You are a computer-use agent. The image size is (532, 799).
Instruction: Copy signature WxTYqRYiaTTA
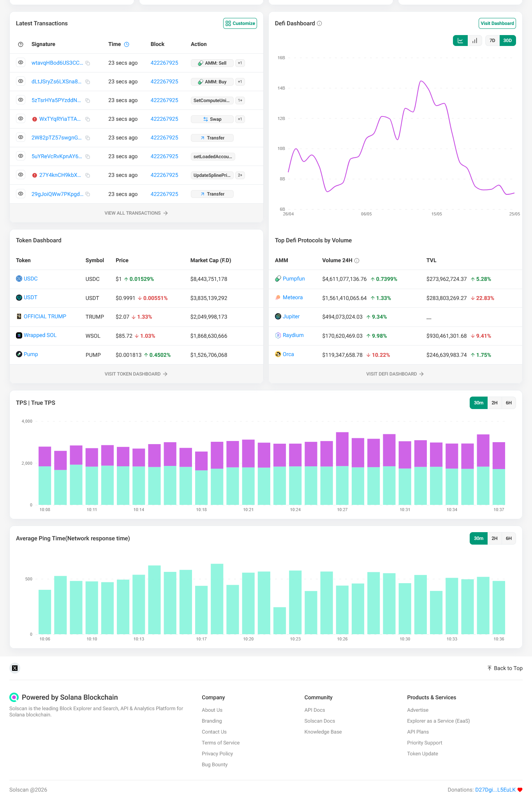tap(88, 119)
